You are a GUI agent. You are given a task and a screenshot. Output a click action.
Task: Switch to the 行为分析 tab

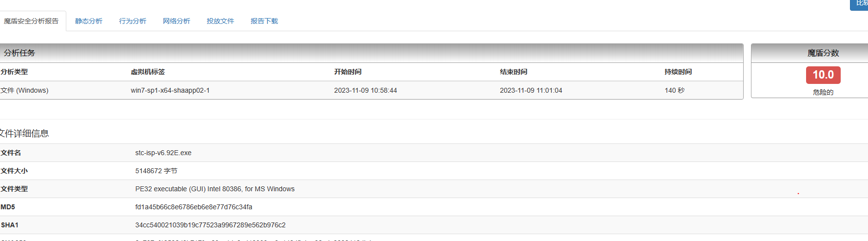tap(133, 21)
